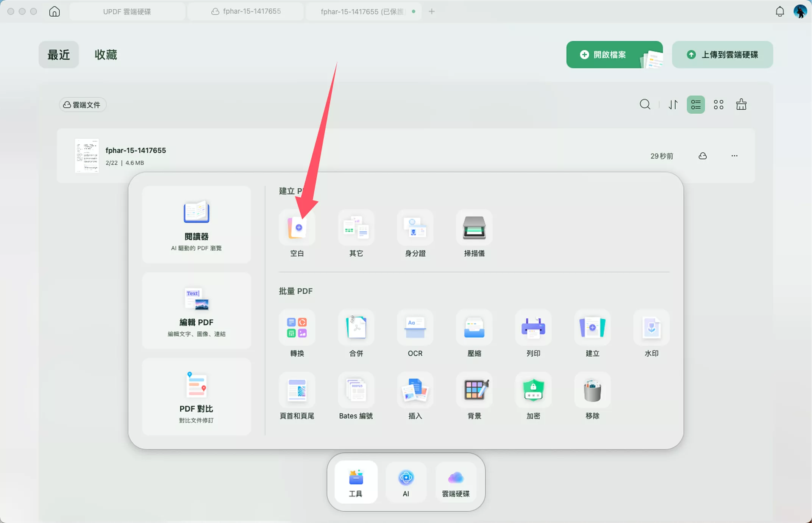
Task: Click the 開啟檔案 open file button
Action: point(614,55)
